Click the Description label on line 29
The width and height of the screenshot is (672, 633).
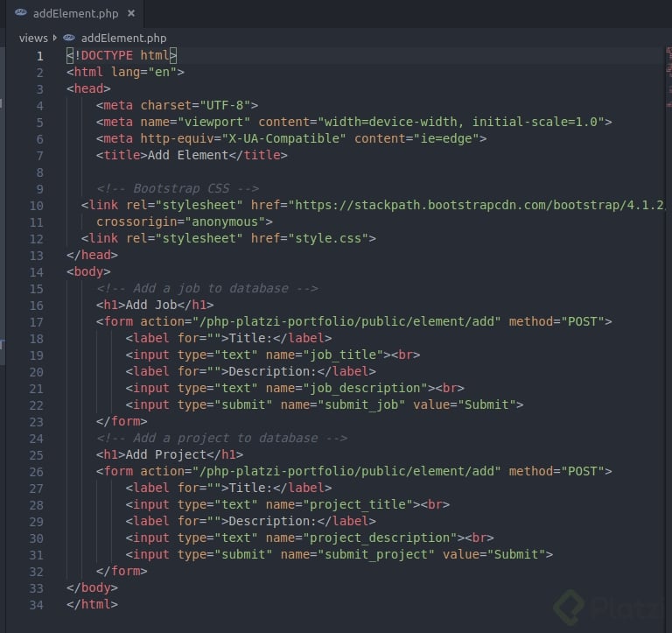(251, 521)
